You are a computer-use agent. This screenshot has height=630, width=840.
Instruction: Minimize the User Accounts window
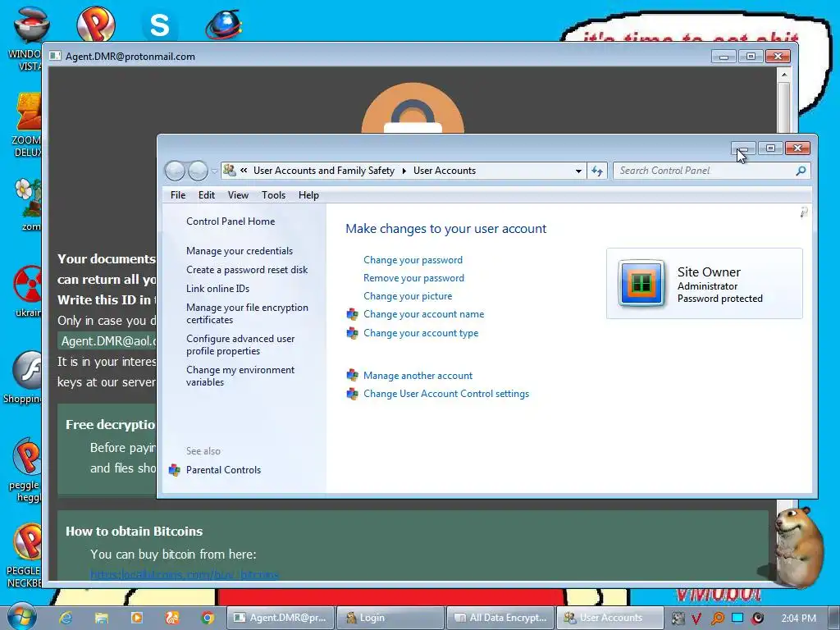click(x=743, y=148)
